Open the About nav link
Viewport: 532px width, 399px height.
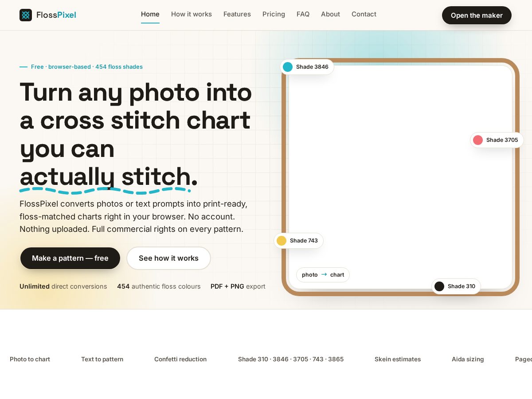point(331,14)
